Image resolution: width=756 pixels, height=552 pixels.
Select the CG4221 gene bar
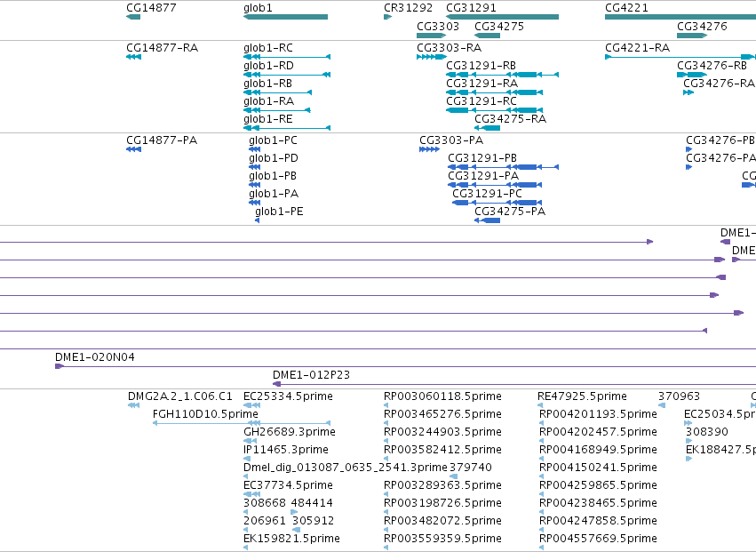click(680, 17)
